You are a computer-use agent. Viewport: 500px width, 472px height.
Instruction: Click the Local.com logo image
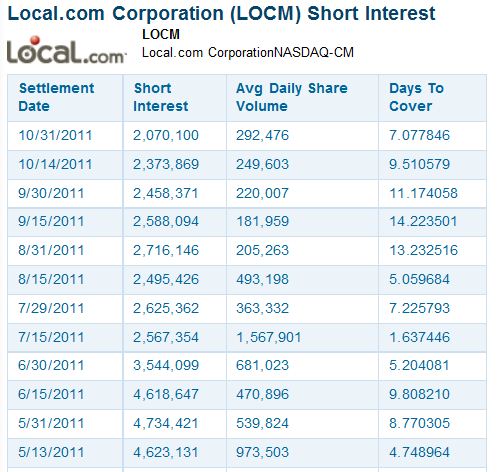coord(66,50)
